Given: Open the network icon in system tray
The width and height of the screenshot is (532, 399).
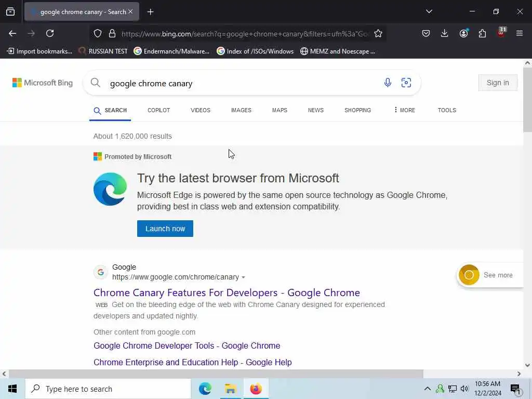Looking at the screenshot, I should pyautogui.click(x=452, y=389).
